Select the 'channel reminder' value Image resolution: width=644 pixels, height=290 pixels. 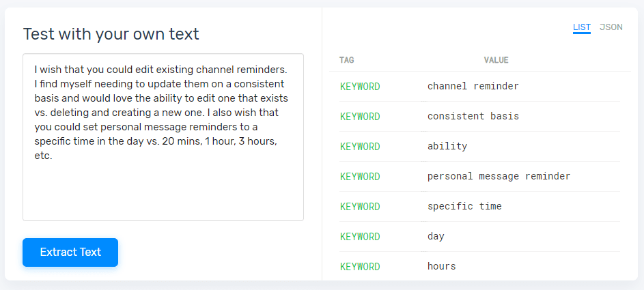click(x=473, y=87)
